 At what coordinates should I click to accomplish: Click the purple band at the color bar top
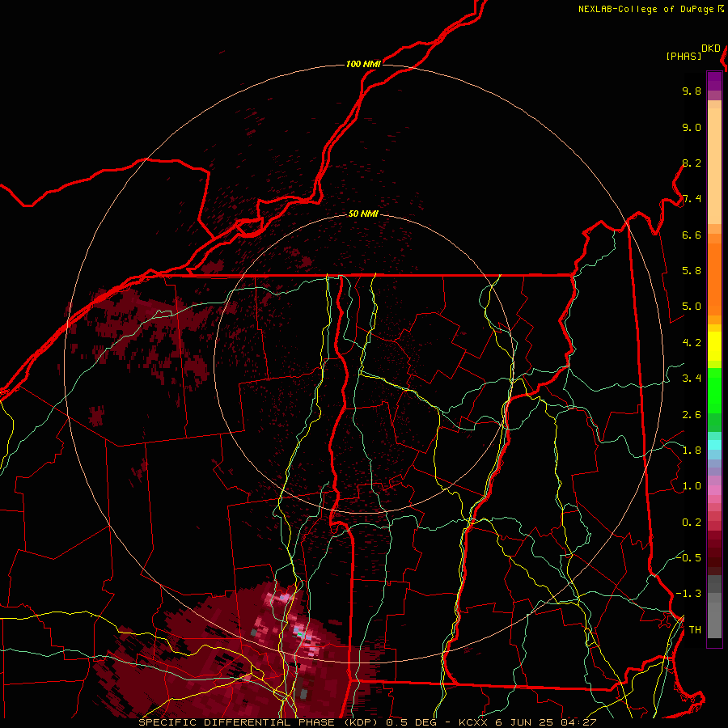[x=714, y=81]
